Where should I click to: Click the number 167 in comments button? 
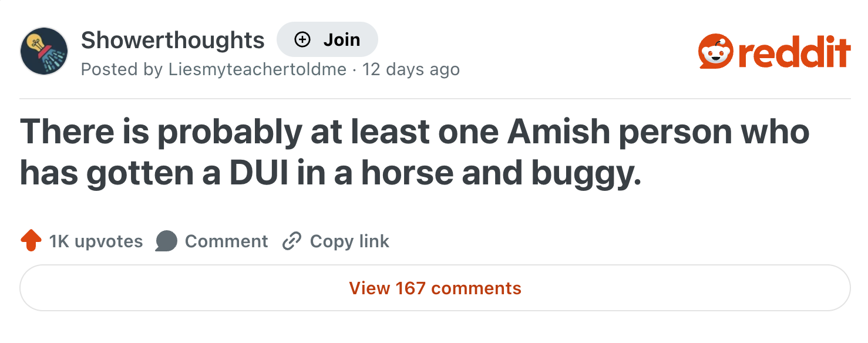(411, 288)
